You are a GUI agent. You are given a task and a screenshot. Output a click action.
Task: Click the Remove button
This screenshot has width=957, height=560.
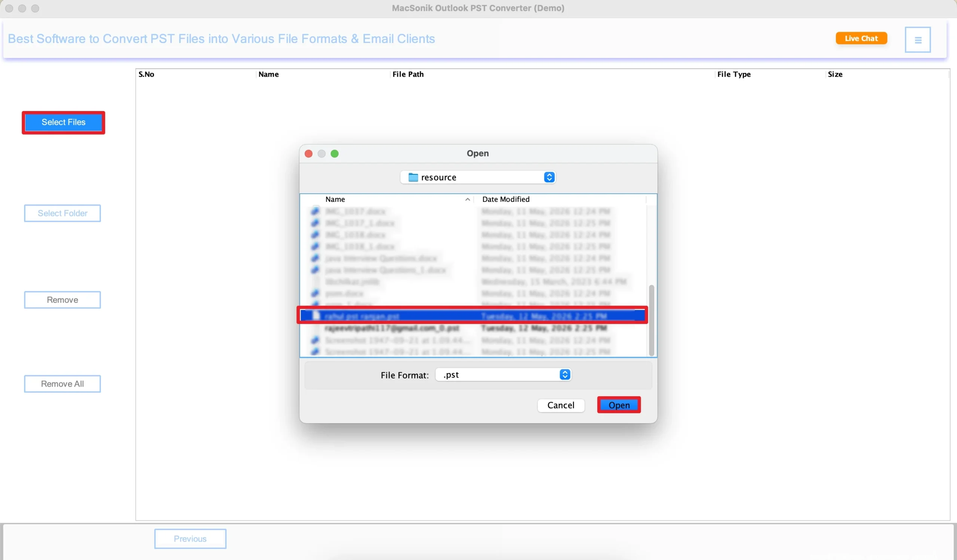[62, 300]
